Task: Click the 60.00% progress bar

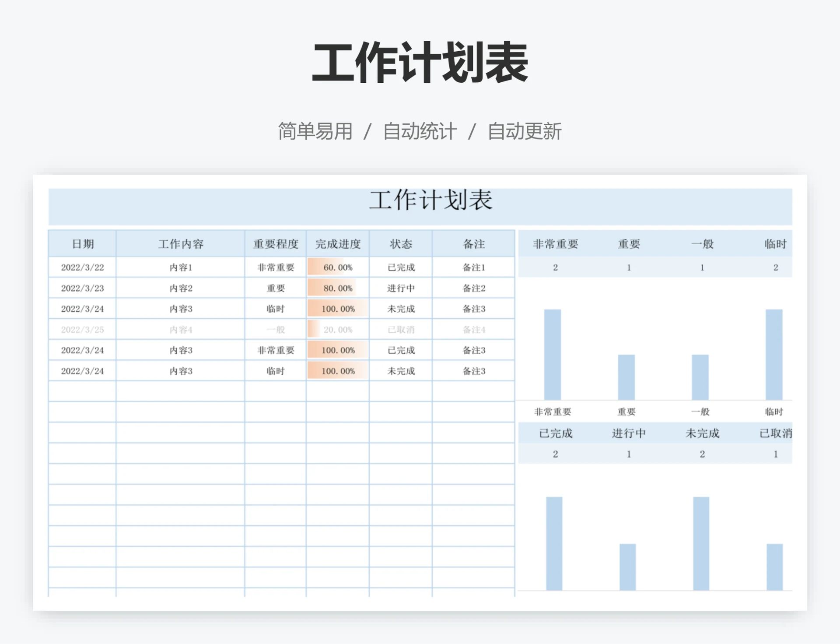Action: (337, 267)
